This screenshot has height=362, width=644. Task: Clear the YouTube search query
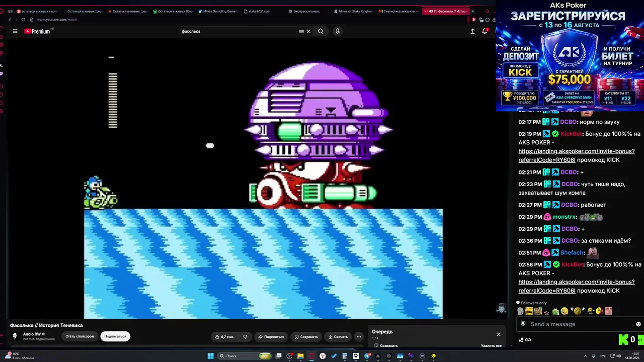308,31
